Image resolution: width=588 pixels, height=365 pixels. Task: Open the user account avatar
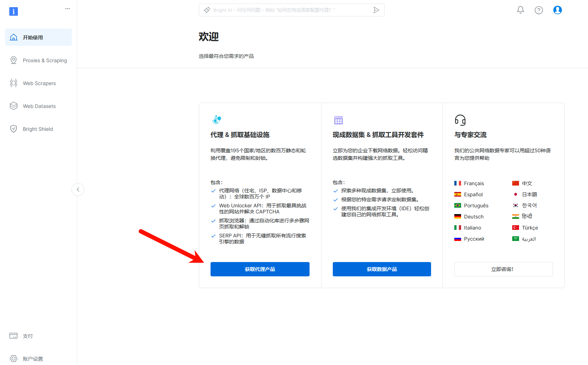558,10
